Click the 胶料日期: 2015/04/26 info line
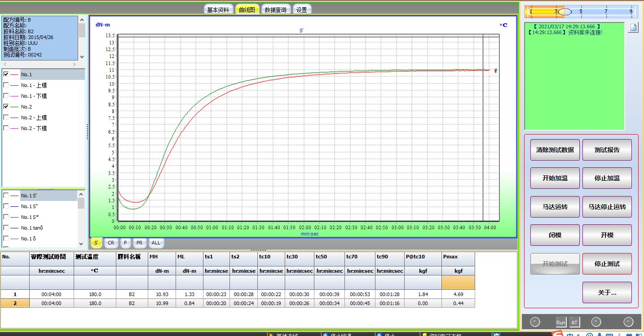 [x=28, y=37]
